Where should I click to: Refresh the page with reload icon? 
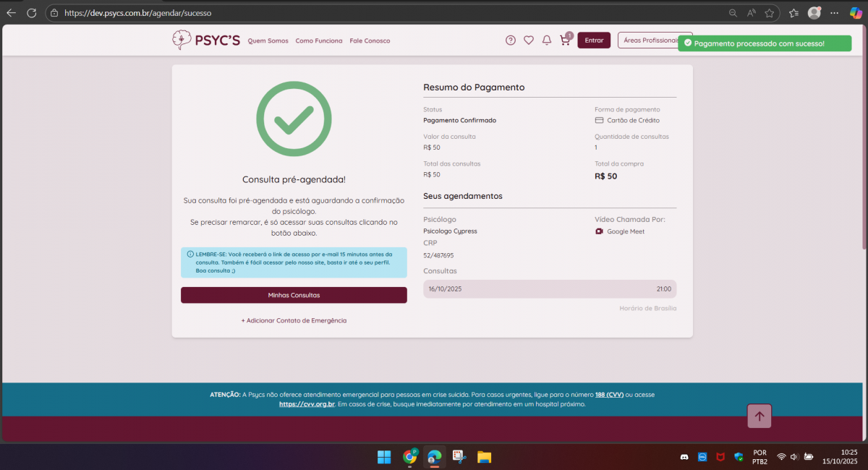click(31, 13)
